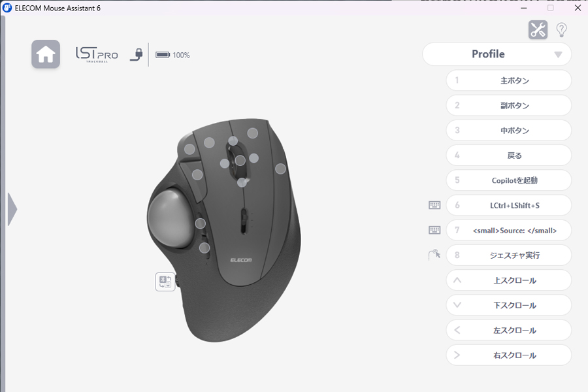588x392 pixels.
Task: Click the rightmost hotspot on mouse edge
Action: [280, 169]
